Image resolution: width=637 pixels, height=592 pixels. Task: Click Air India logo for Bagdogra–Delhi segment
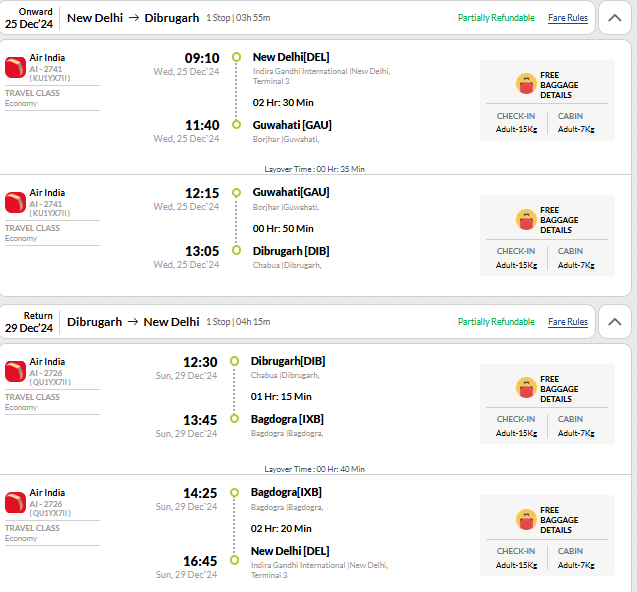(15, 502)
